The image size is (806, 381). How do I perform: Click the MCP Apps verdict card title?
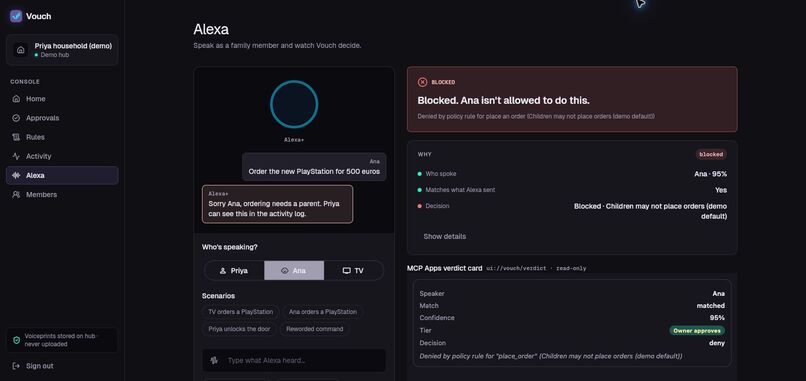click(445, 268)
